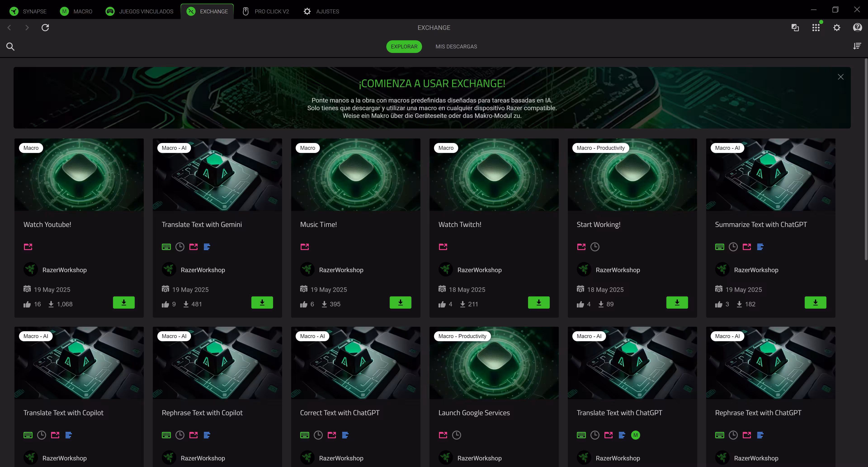Screen dimensions: 868x467
Task: Open Rephrase Text with ChatGPT title
Action: click(x=758, y=413)
